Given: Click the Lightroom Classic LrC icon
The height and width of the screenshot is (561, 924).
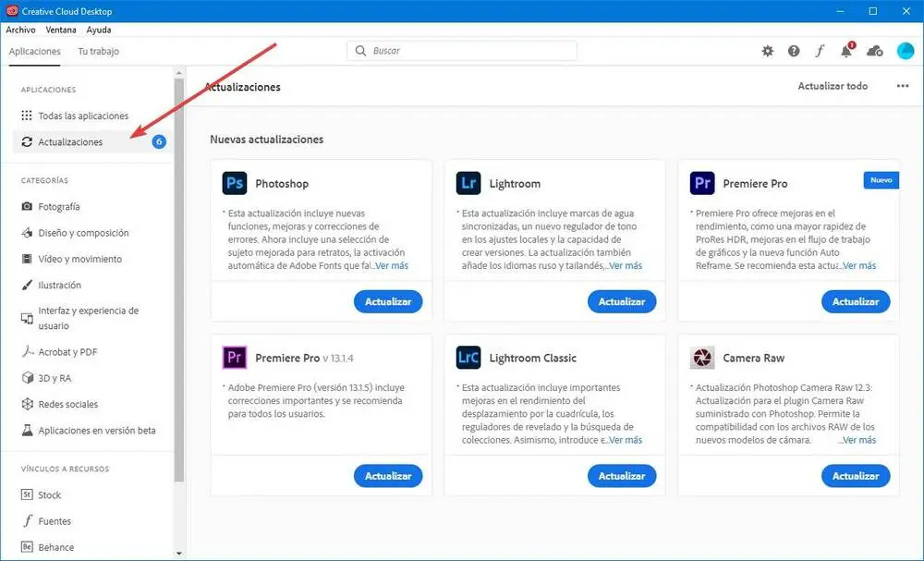Looking at the screenshot, I should [x=468, y=358].
